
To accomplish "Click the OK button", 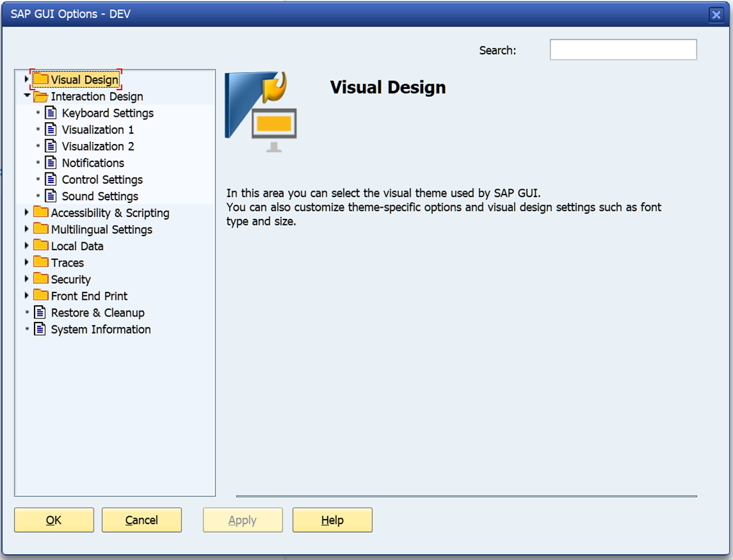I will pyautogui.click(x=54, y=520).
